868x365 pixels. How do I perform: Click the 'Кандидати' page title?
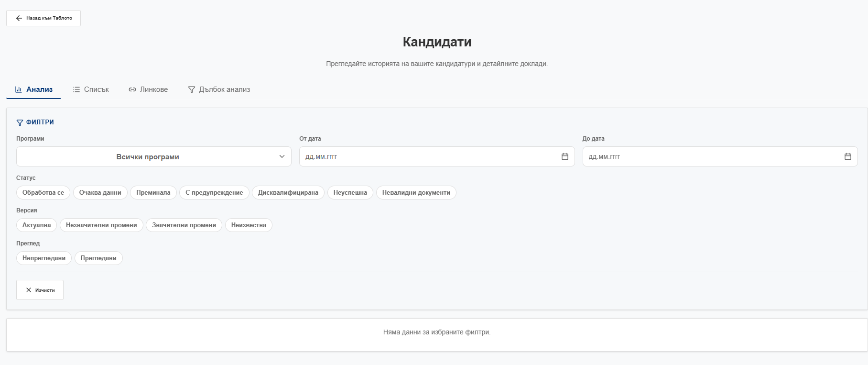(437, 42)
